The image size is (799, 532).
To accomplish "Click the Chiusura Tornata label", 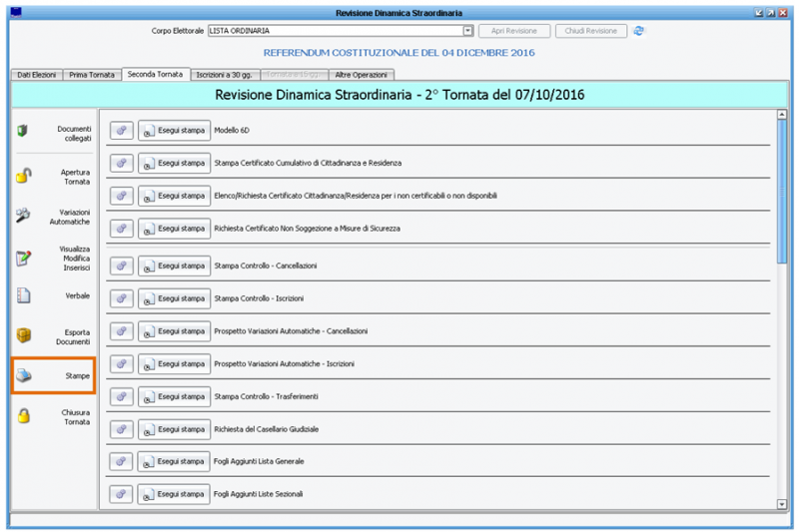I will point(76,417).
